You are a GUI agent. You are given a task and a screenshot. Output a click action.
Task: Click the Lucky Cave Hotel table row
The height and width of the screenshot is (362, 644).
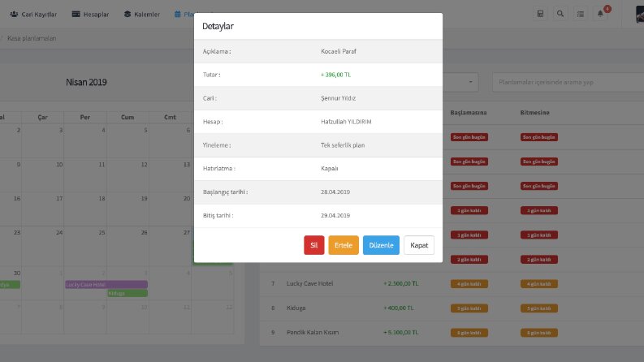click(452, 283)
